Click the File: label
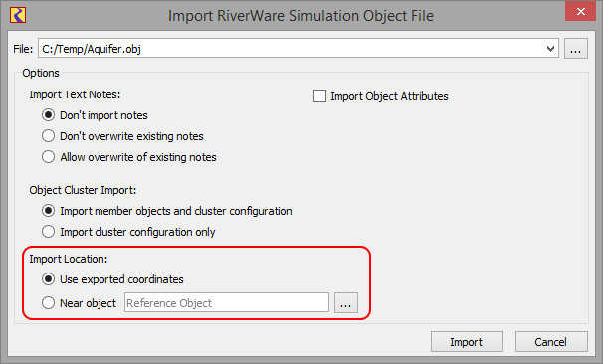This screenshot has width=603, height=364. [23, 49]
